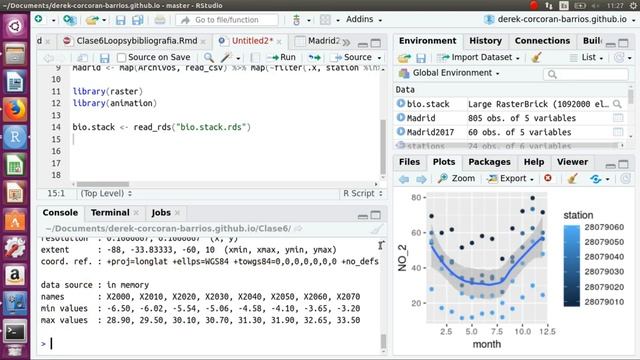
Task: Click the Go to file/function field
Action: tap(227, 20)
